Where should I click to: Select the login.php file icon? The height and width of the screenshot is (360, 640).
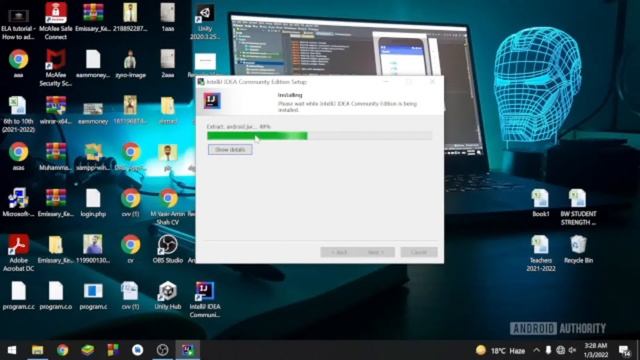point(93,202)
